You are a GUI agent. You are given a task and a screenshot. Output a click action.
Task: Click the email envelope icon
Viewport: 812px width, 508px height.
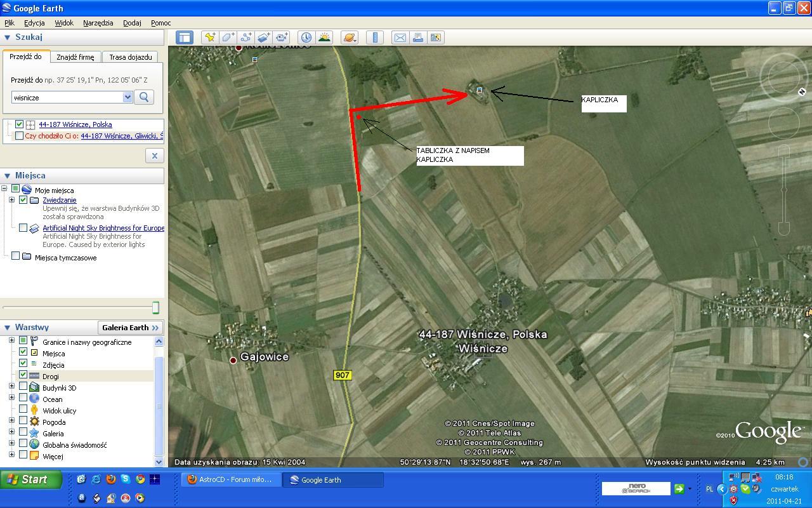[400, 37]
